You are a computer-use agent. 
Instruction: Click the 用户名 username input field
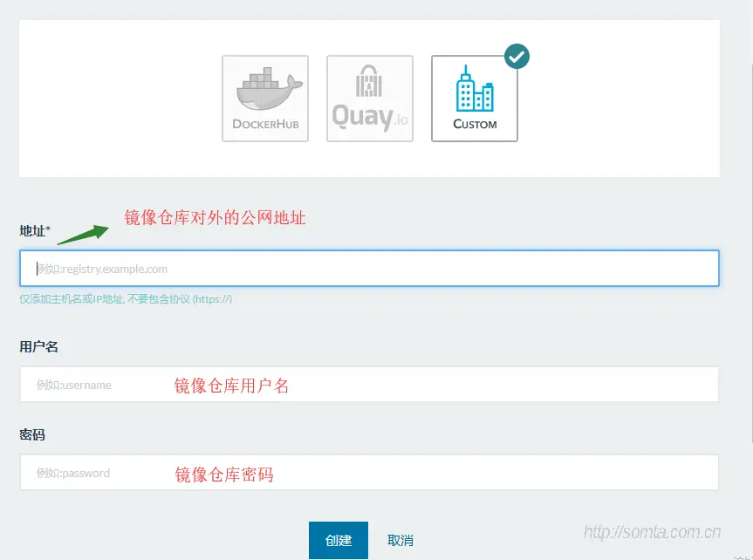tap(369, 384)
